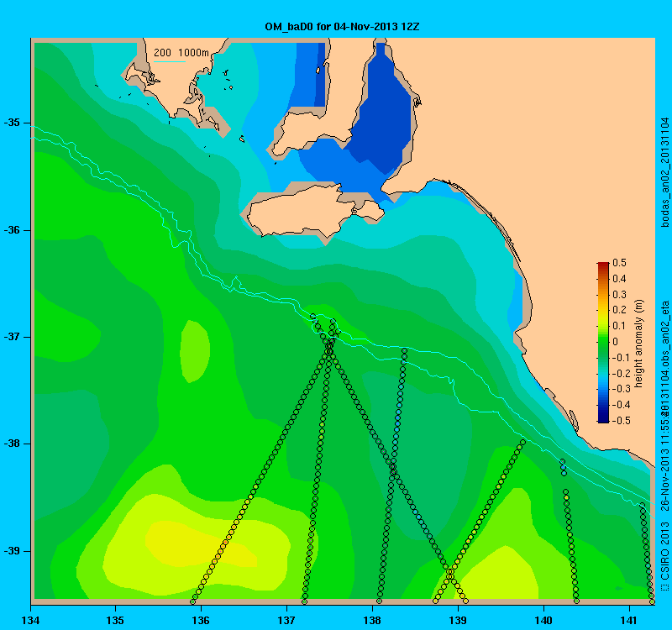Click the vertical 'CSIRO 2013' copyright text

click(664, 550)
